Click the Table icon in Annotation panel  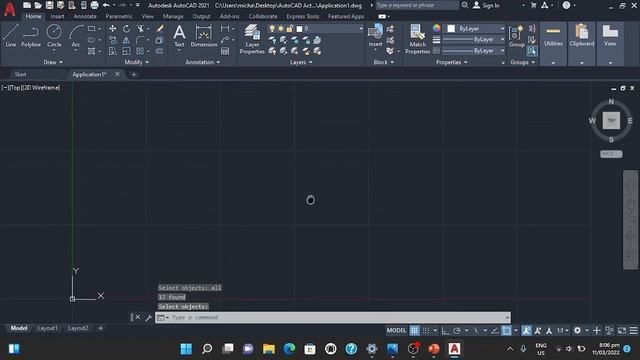click(x=225, y=51)
